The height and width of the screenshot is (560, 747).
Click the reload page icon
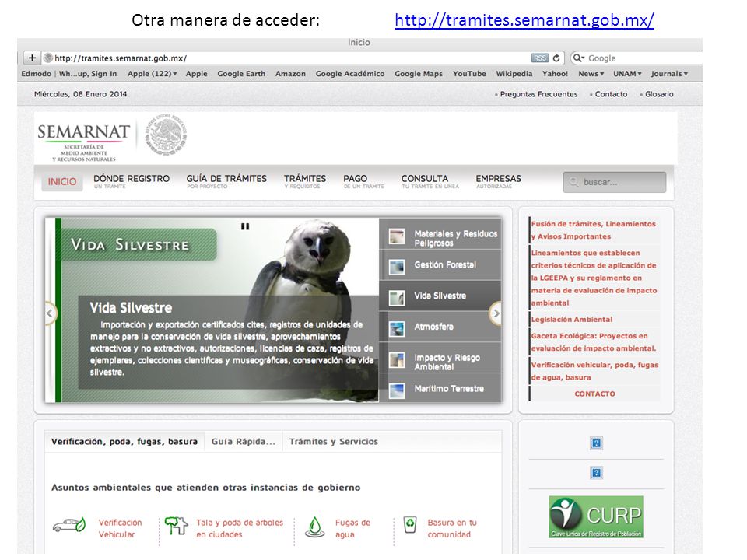tap(556, 58)
